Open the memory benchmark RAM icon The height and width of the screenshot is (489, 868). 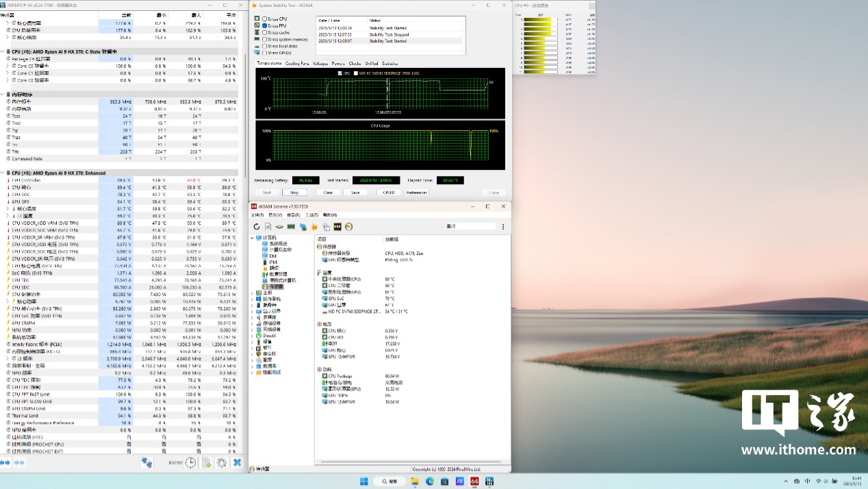coord(291,227)
